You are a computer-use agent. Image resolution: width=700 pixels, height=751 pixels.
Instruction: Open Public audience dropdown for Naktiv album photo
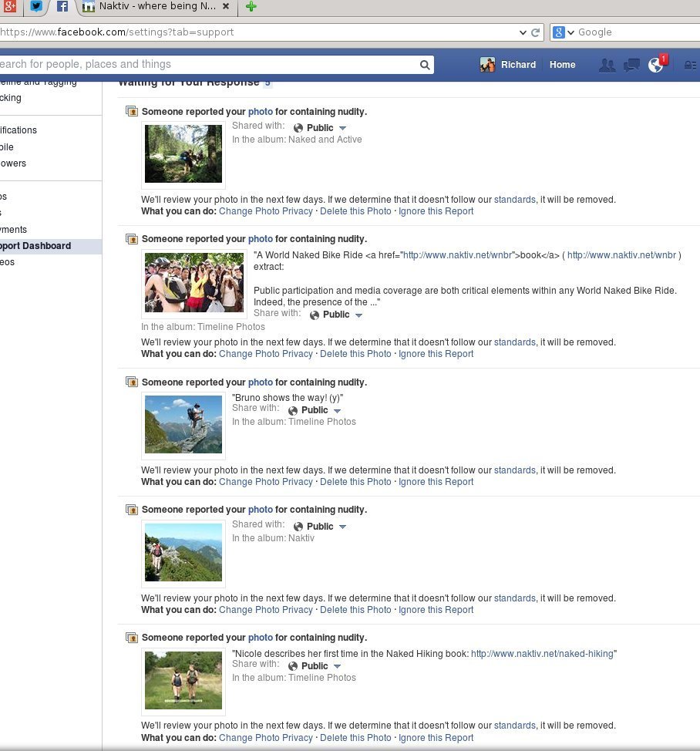326,527
